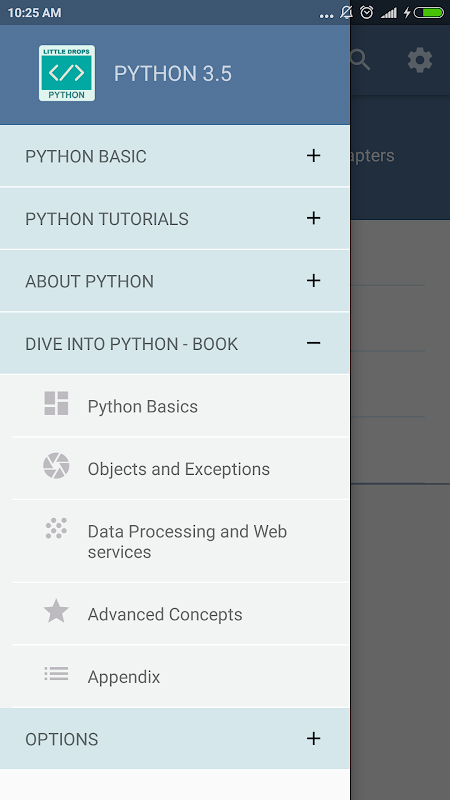The width and height of the screenshot is (450, 800).
Task: Tap the PYTHON 3.5 drawer title
Action: click(x=173, y=74)
